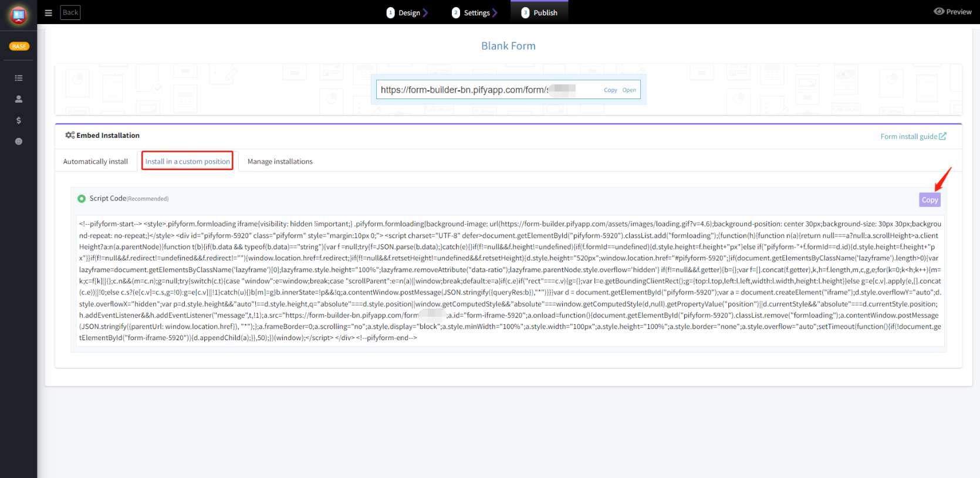Click the embed script code text area

[x=509, y=280]
